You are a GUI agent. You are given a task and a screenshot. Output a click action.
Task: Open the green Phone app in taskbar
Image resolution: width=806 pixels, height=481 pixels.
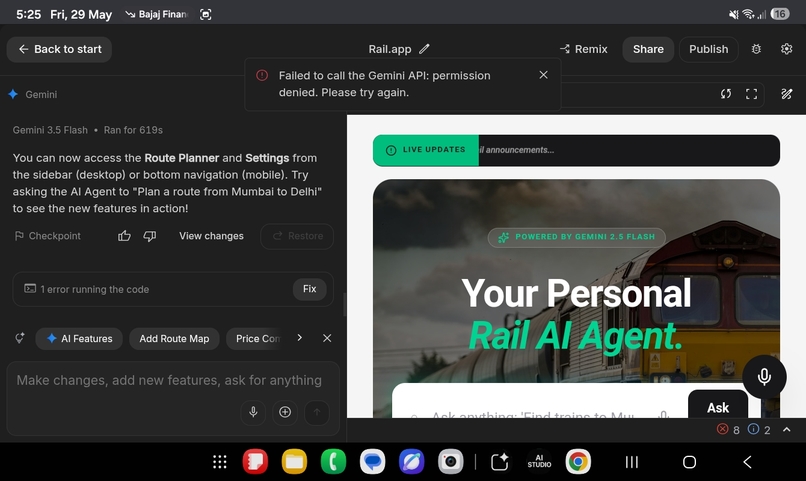(x=334, y=461)
